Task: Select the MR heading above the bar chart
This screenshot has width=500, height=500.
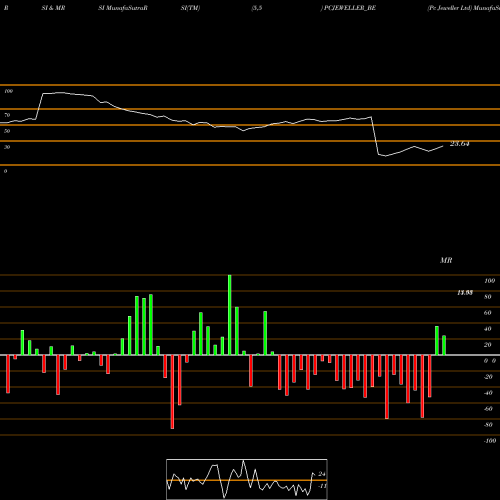Action: (446, 260)
